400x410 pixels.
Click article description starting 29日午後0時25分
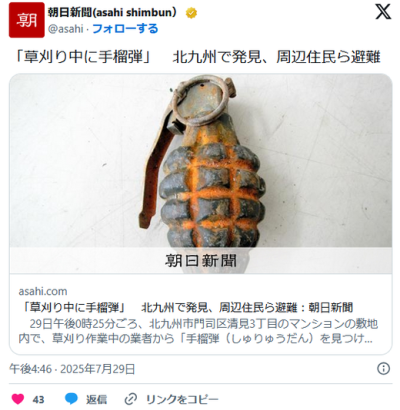tap(198, 331)
